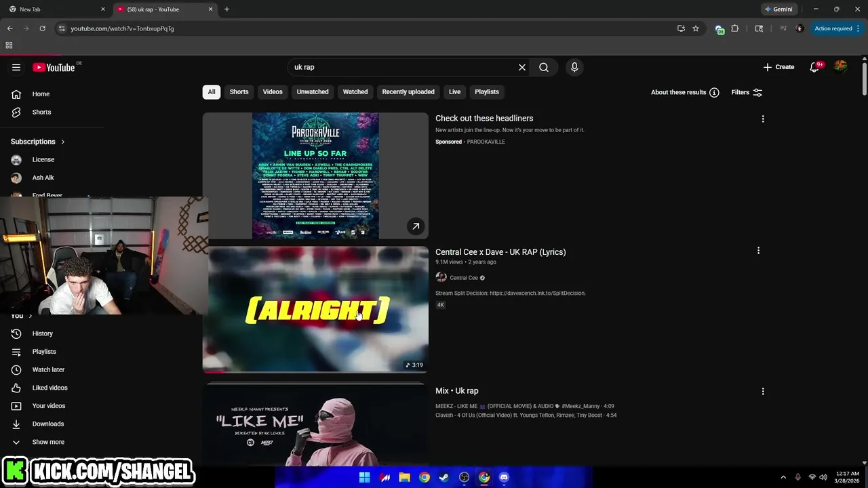The width and height of the screenshot is (868, 488).
Task: Open three-dot menu for Central Cee x Dave video
Action: point(758,251)
